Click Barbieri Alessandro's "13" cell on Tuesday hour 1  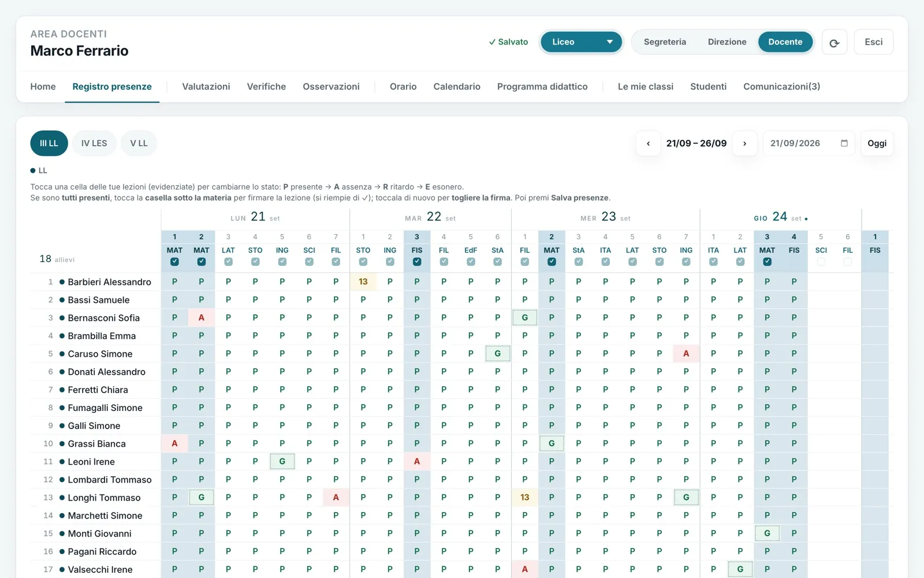tap(363, 281)
